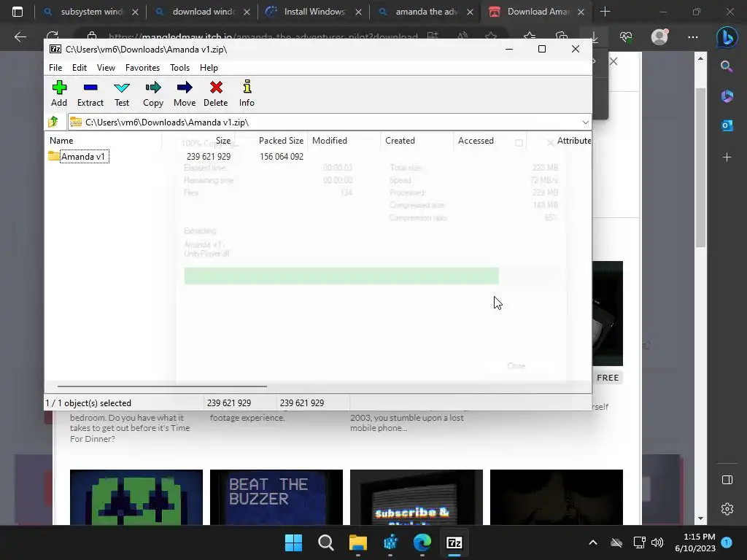The width and height of the screenshot is (747, 560).
Task: Open the Outlook sidebar icon
Action: pos(727,125)
